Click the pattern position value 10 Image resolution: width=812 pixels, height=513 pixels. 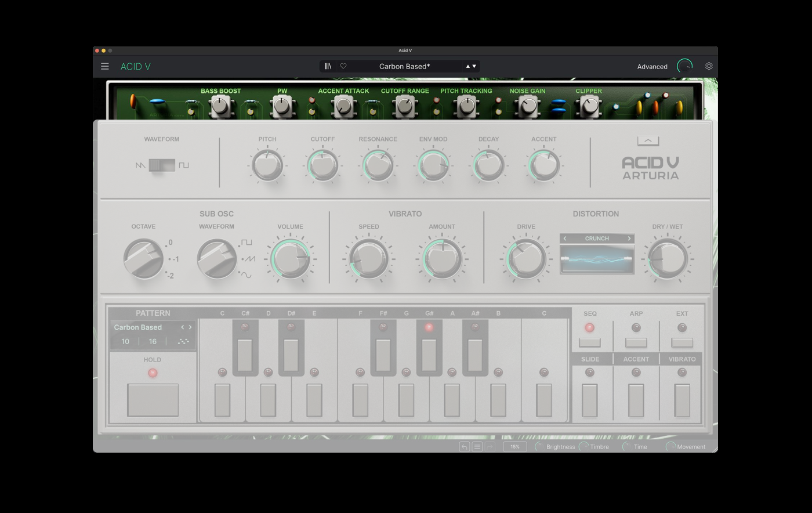pos(125,341)
